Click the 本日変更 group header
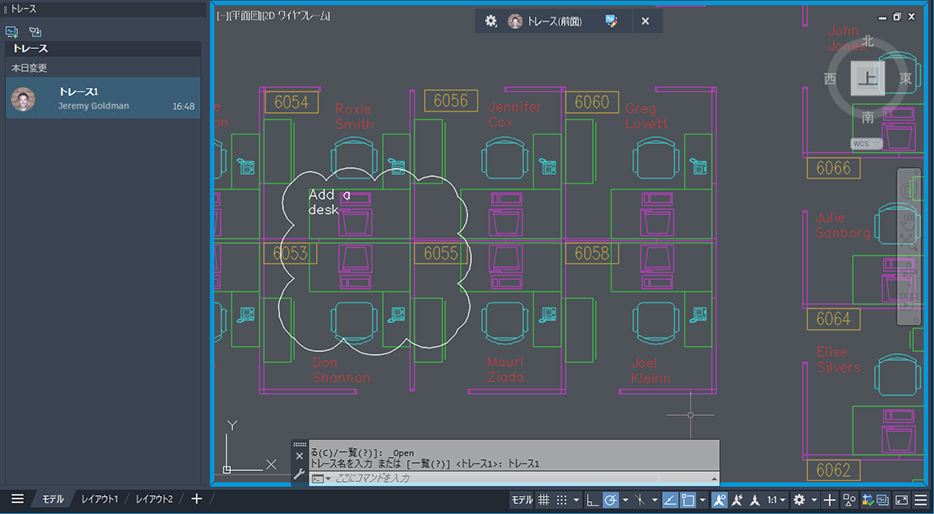 point(103,68)
